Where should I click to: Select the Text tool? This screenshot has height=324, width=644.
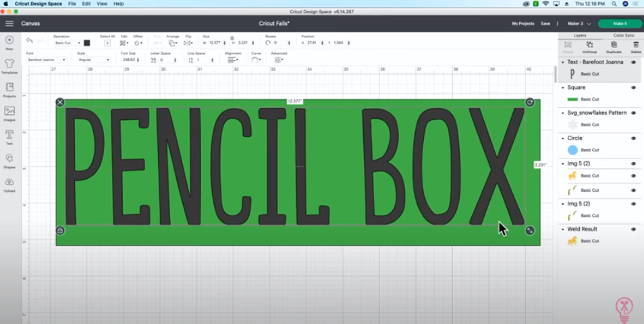coord(9,135)
